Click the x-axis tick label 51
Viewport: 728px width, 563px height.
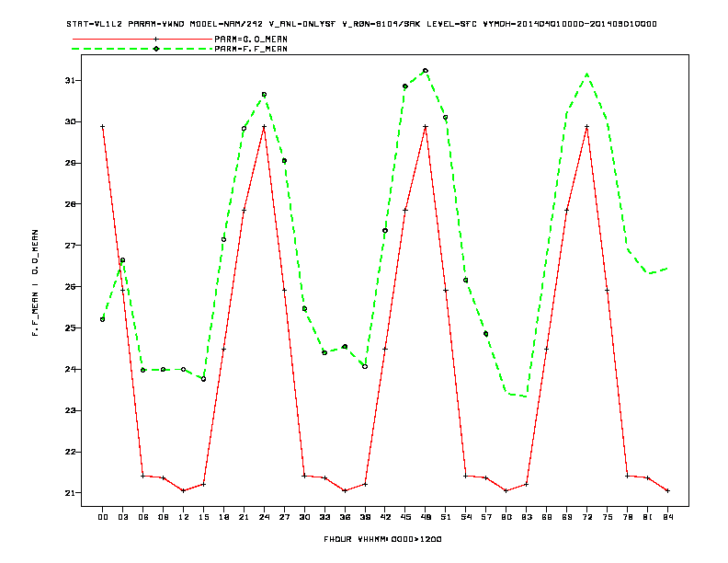tap(446, 517)
